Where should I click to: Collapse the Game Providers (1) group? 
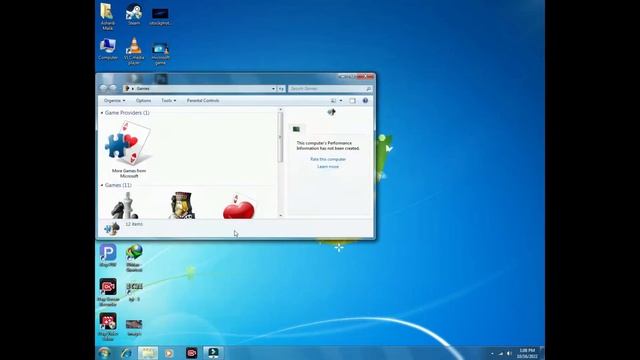click(x=102, y=113)
